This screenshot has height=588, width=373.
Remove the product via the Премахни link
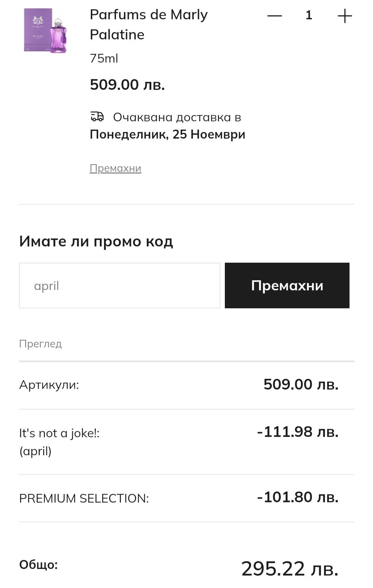pos(115,168)
